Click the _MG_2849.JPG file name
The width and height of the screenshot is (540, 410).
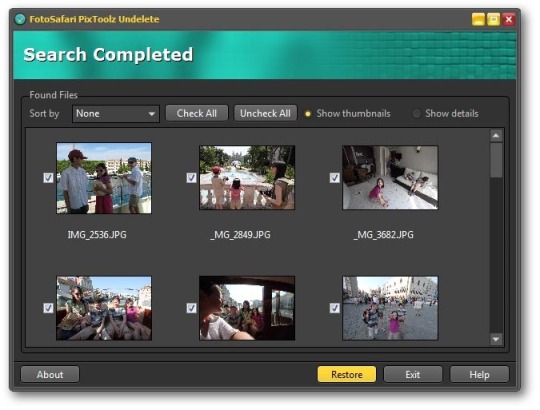point(240,235)
